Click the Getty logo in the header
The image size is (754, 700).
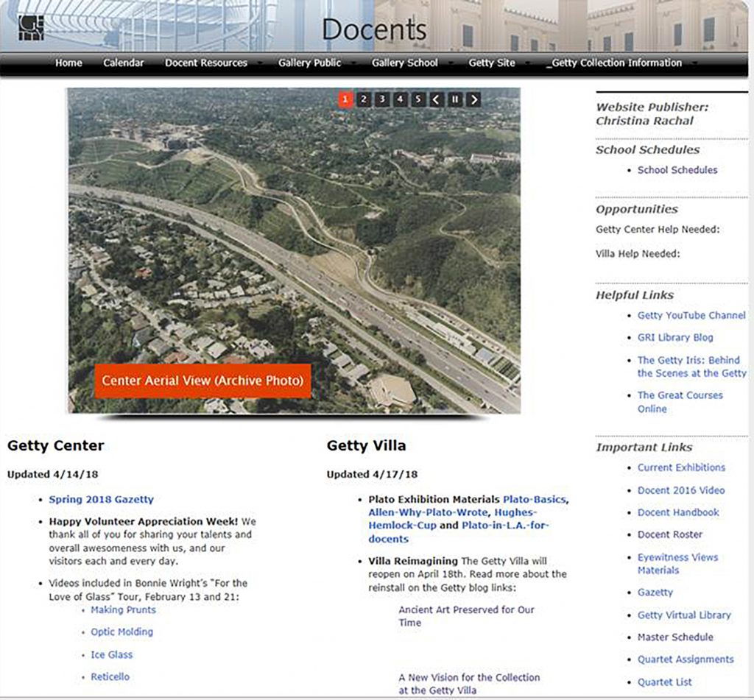click(31, 28)
